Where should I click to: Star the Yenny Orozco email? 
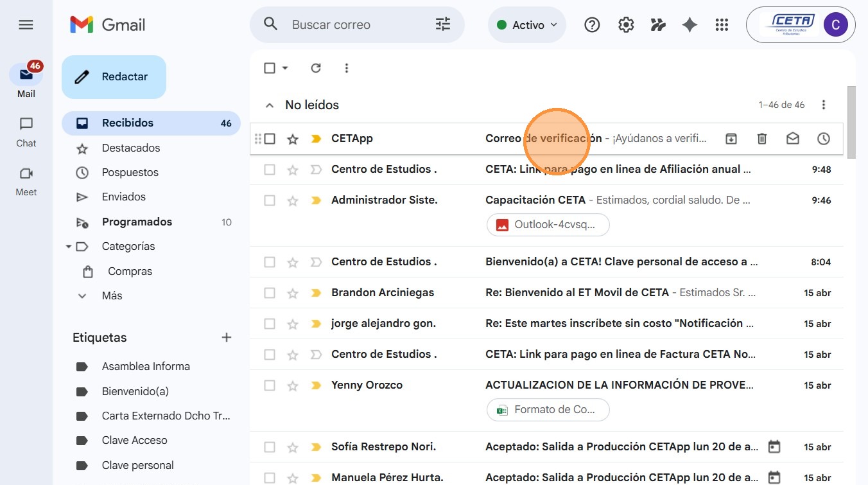(x=293, y=385)
